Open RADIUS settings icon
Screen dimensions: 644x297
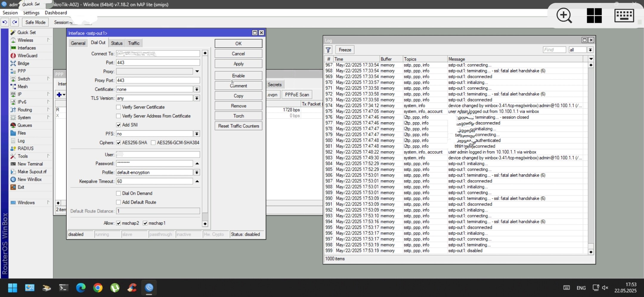click(13, 148)
